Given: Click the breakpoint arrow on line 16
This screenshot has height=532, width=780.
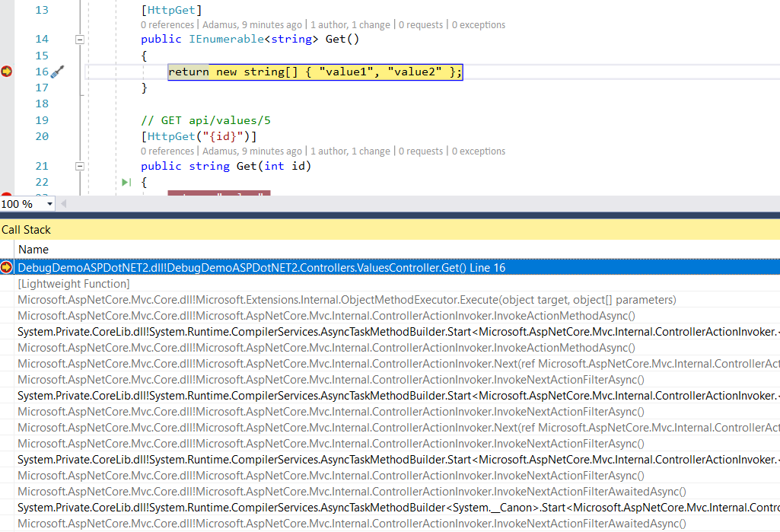Looking at the screenshot, I should coord(7,72).
